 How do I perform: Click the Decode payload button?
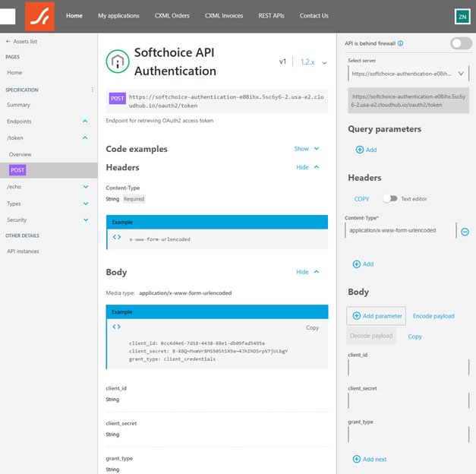tap(371, 336)
